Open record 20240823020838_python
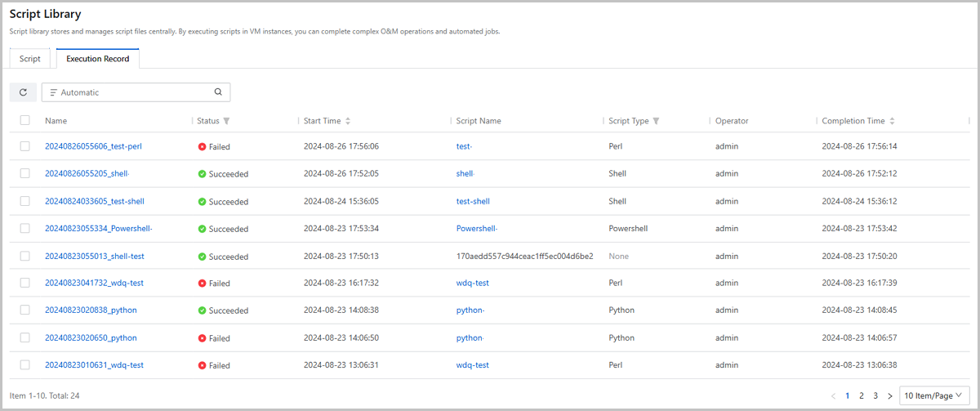 91,310
